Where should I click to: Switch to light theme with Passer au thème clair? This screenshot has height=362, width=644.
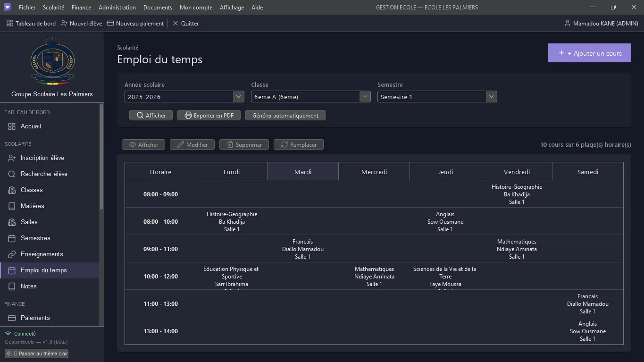36,354
